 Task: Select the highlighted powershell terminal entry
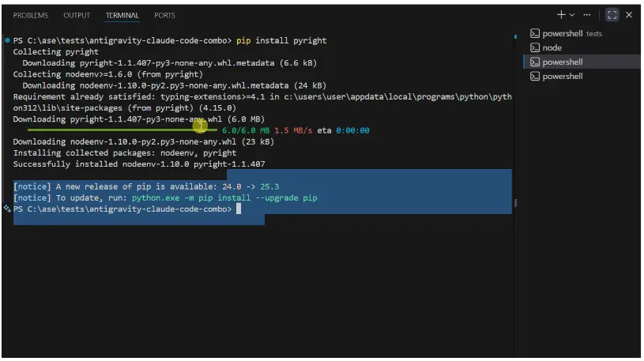563,62
